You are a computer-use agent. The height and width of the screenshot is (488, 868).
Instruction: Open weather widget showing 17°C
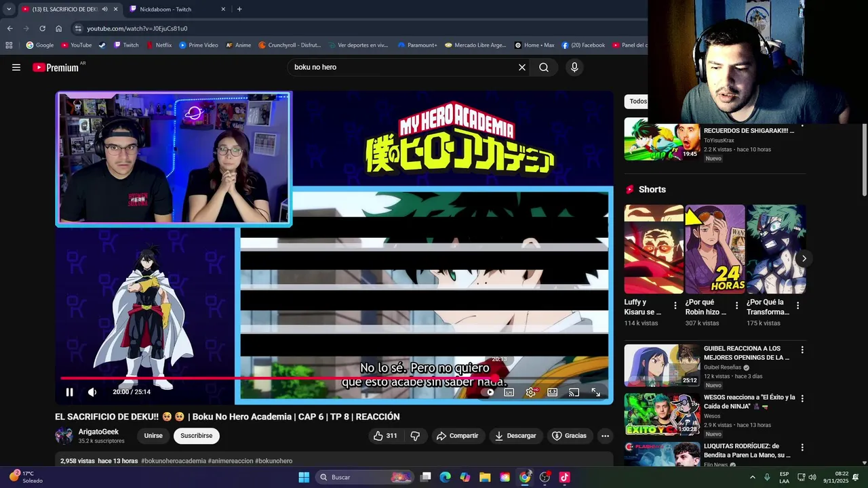coord(26,477)
